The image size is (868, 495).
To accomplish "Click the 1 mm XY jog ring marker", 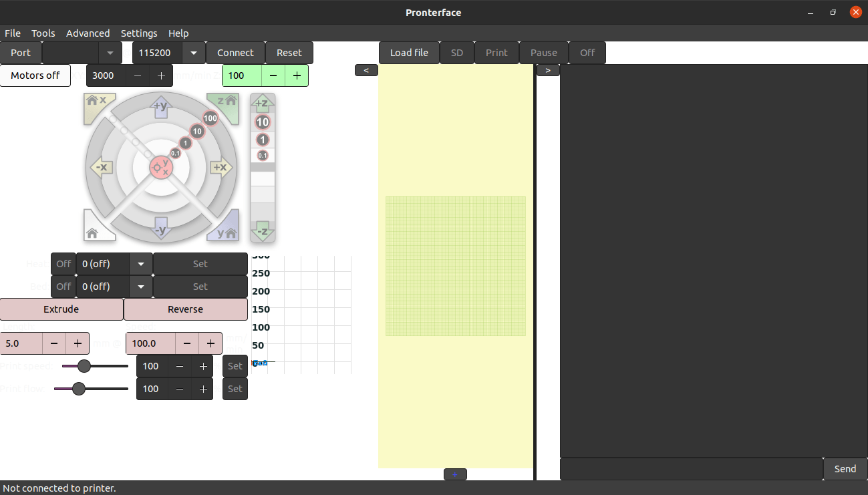I will [x=186, y=143].
